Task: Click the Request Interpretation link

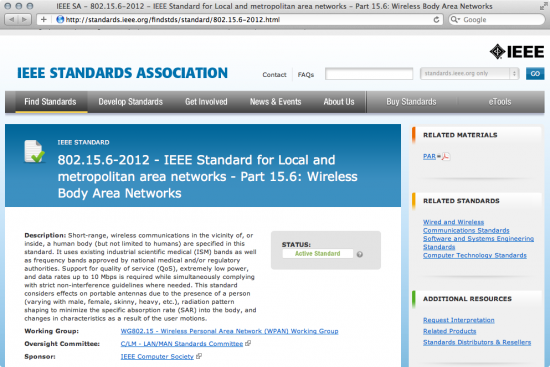Action: point(458,320)
